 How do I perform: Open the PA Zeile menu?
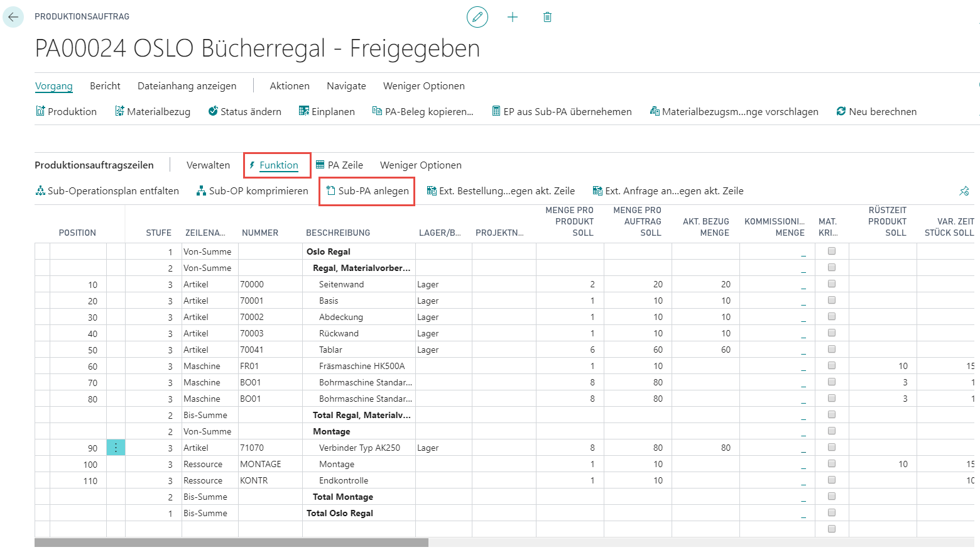click(x=339, y=165)
